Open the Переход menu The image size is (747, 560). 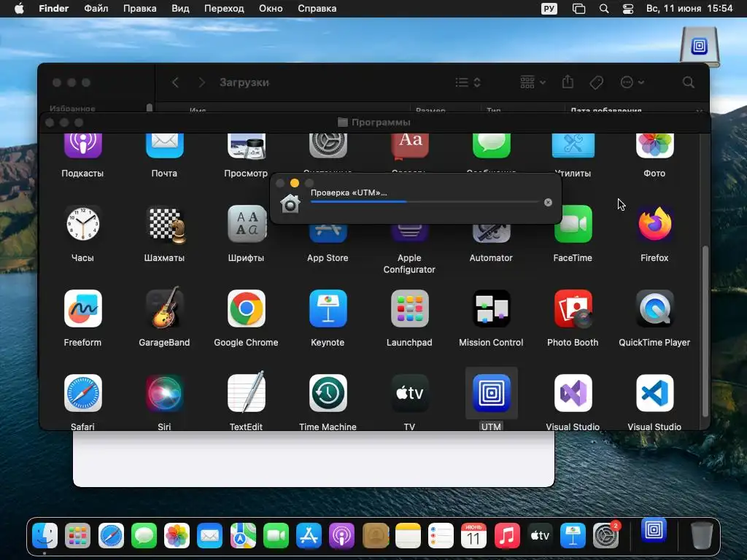(224, 9)
